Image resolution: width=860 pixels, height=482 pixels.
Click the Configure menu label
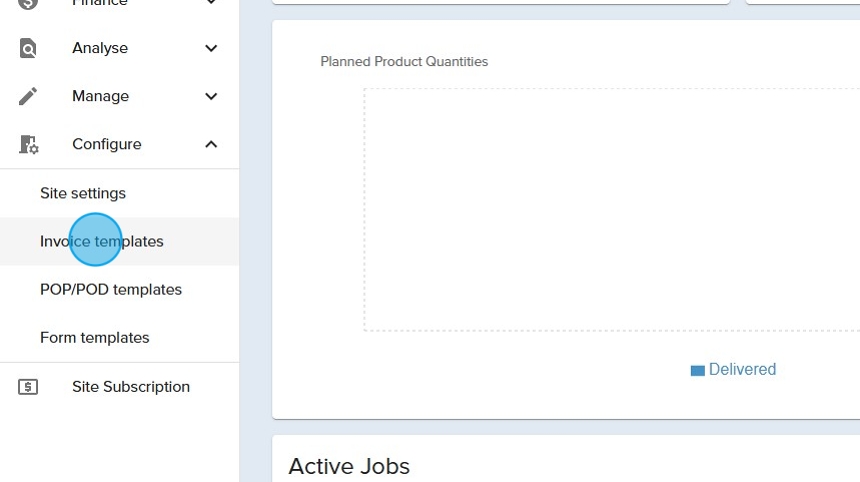pos(107,144)
